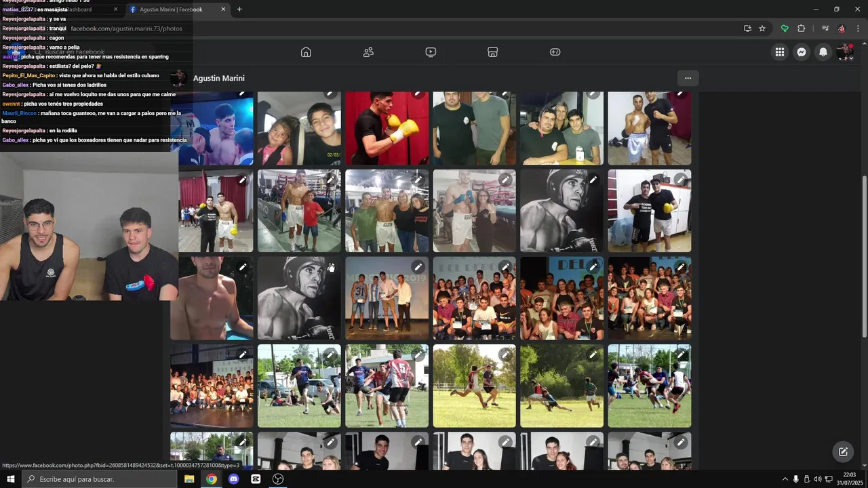Edit the boxer with woman in black photo
This screenshot has width=868, height=488.
[505, 180]
